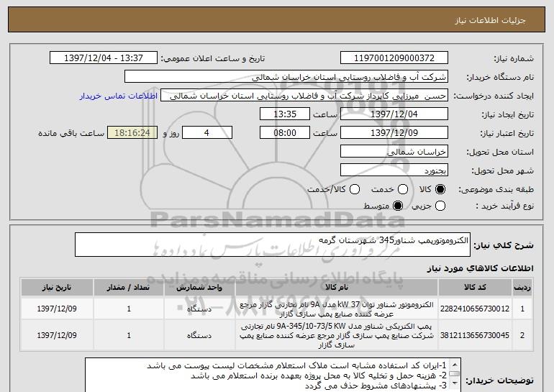
Task: Click the نام کالا column header
Action: coord(337,288)
